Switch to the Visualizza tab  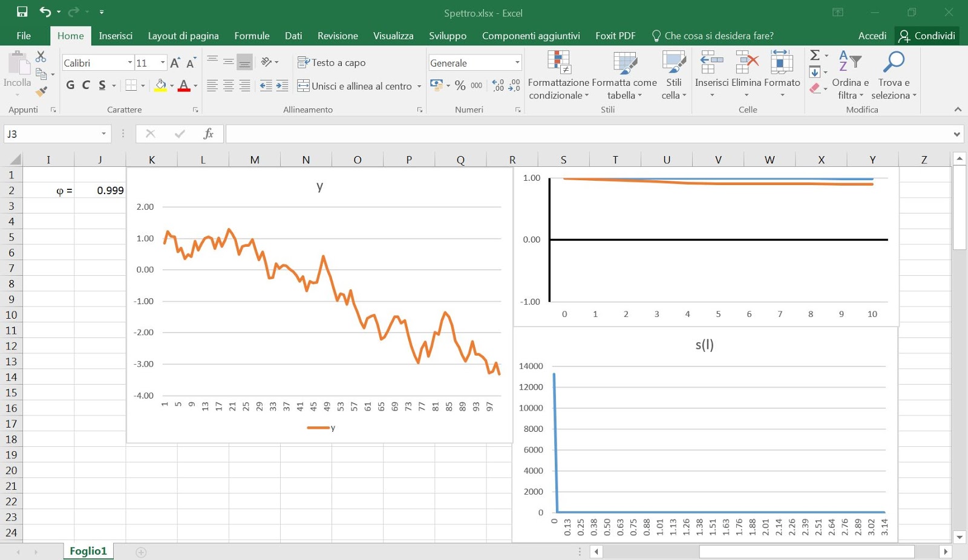tap(393, 36)
